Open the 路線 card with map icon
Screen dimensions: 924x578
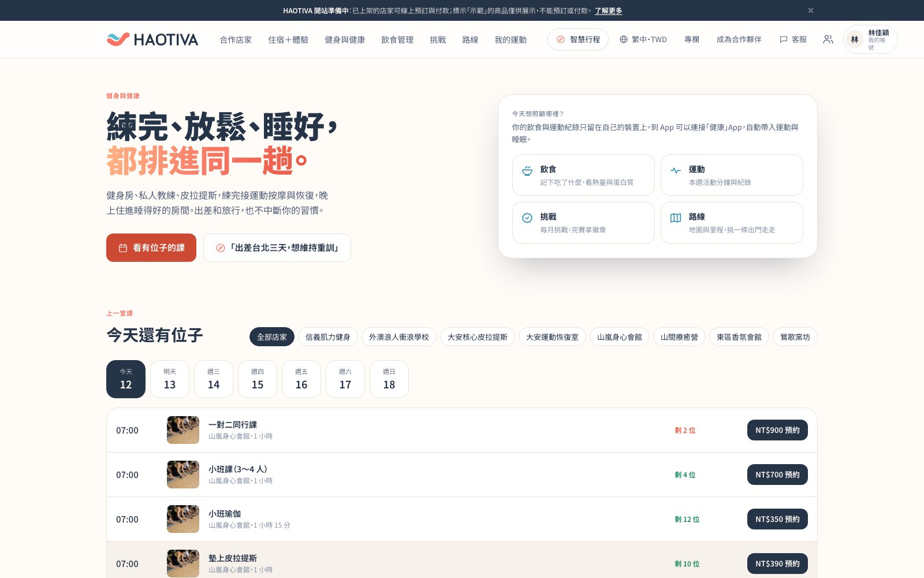732,223
